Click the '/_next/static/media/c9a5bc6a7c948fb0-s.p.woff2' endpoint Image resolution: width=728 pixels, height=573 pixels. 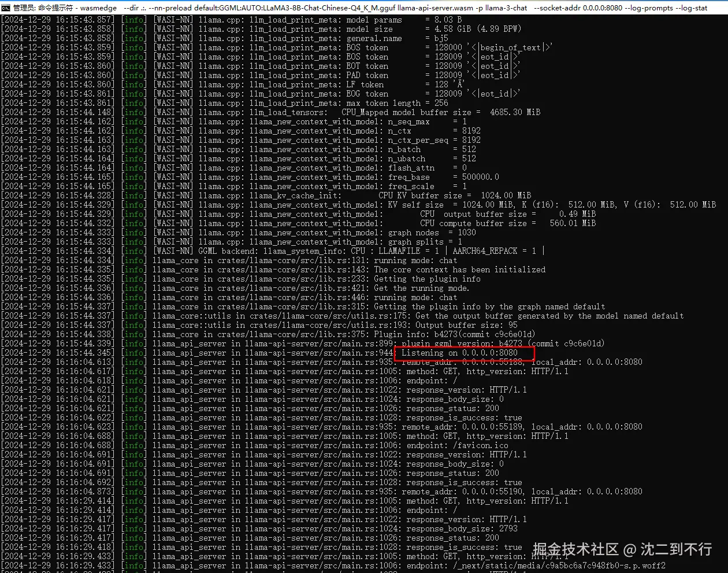[x=559, y=565]
